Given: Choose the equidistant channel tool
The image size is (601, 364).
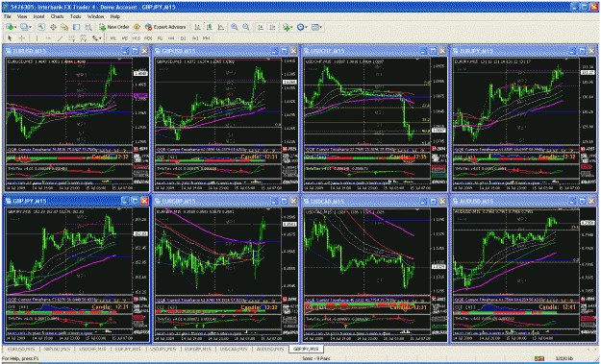Looking at the screenshot, I should click(x=72, y=38).
